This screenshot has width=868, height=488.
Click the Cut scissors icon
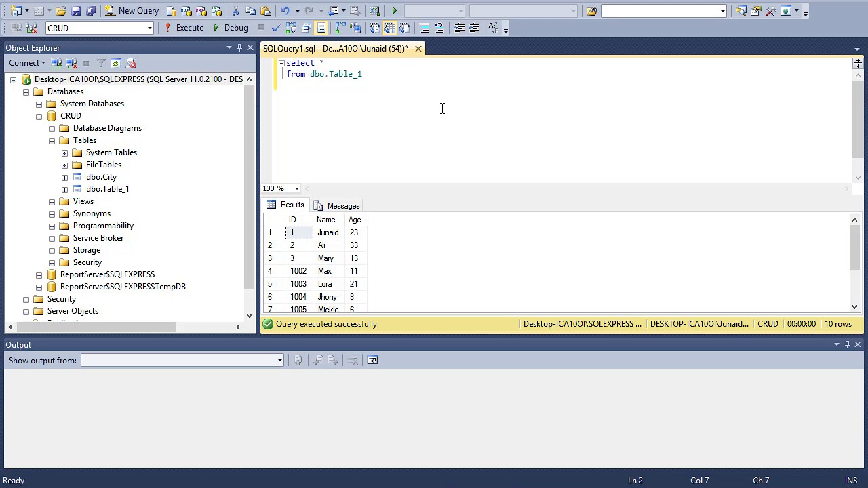pos(235,11)
